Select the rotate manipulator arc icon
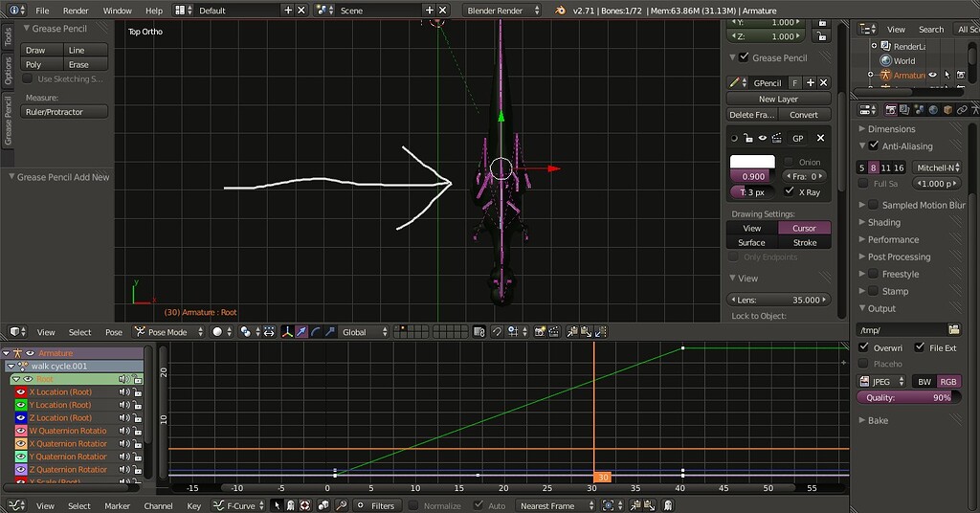 click(316, 332)
